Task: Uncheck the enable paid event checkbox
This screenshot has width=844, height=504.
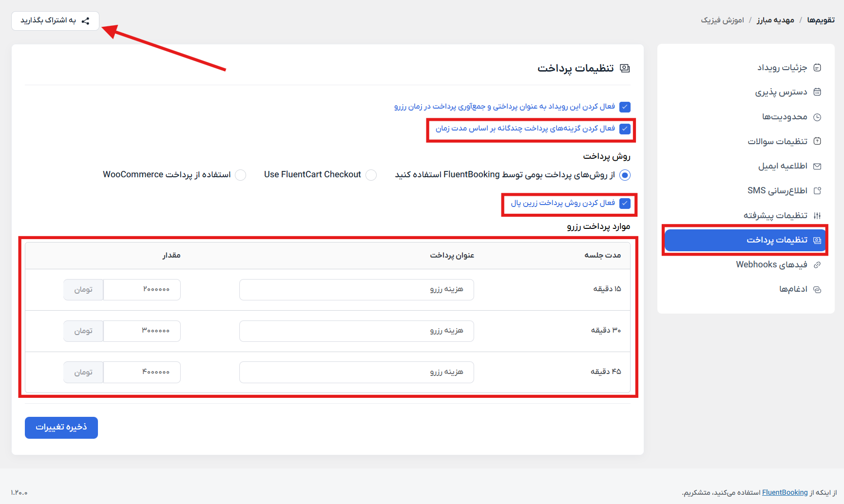Action: tap(625, 107)
